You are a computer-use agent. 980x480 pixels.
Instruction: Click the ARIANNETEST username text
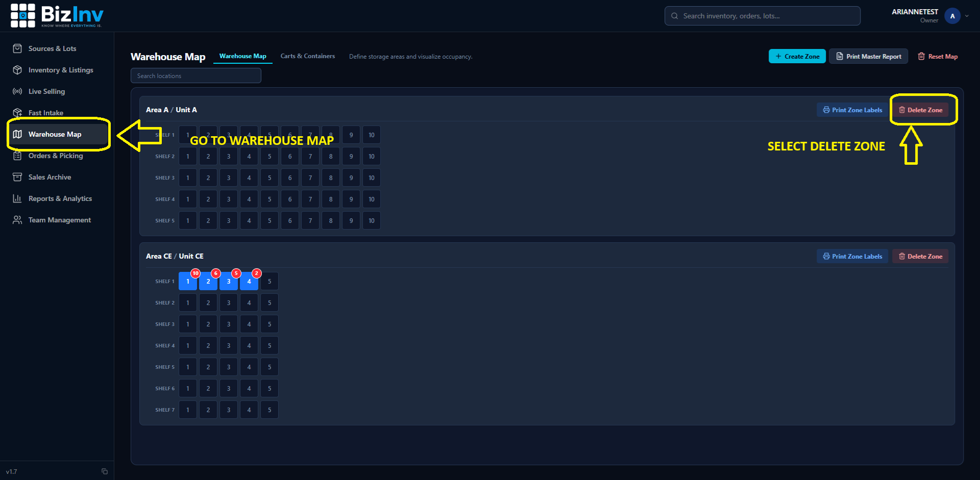pos(915,12)
